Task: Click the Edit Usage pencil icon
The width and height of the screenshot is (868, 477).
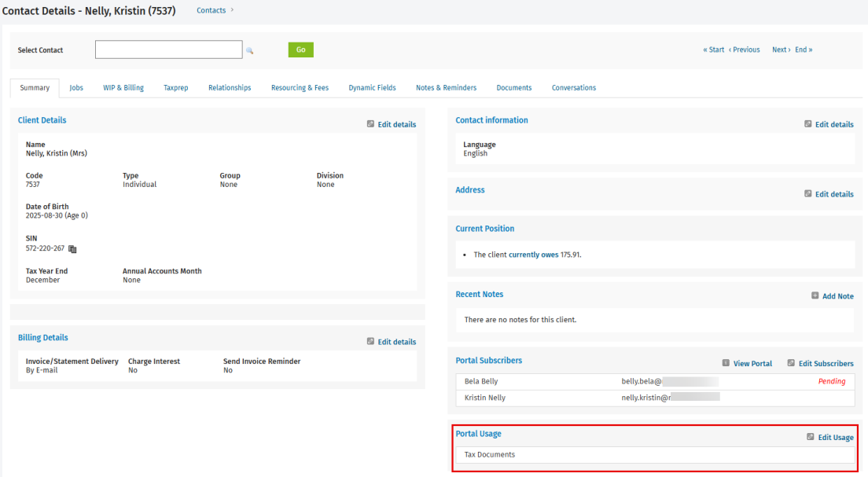Action: point(811,437)
